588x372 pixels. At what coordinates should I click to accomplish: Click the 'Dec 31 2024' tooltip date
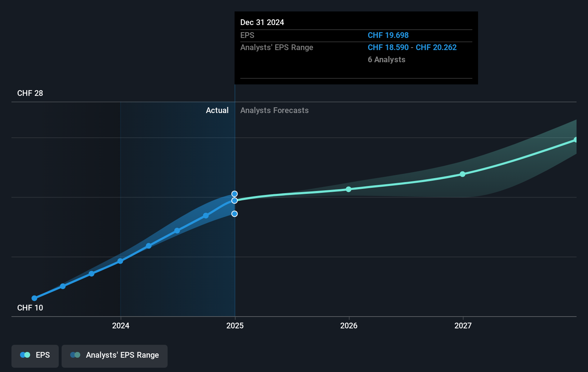[x=262, y=23]
